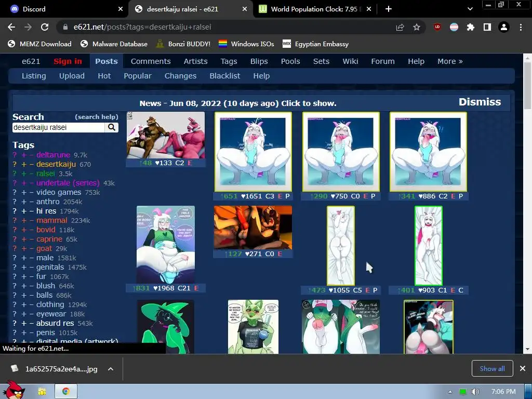The image size is (532, 399).
Task: Click Show all downloads button
Action: click(492, 368)
